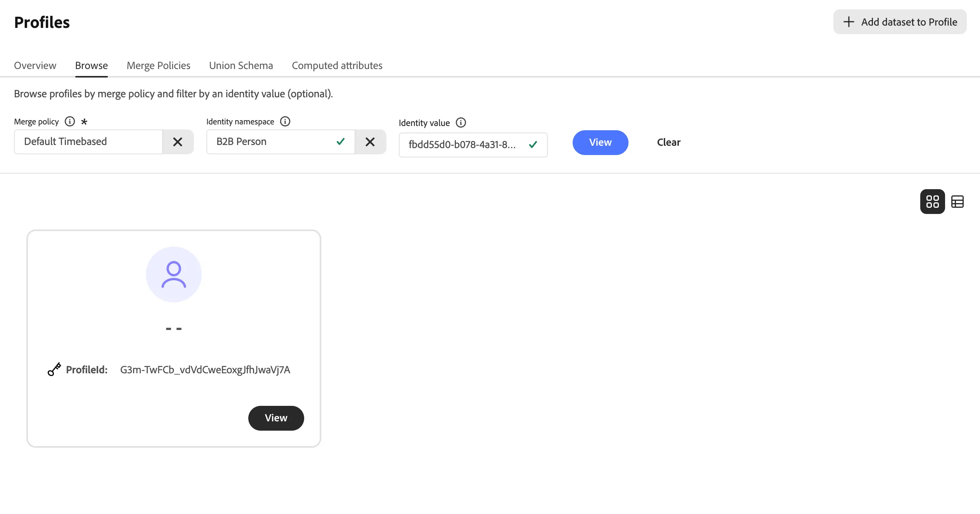
Task: Open the Merge policy combo box
Action: click(88, 142)
